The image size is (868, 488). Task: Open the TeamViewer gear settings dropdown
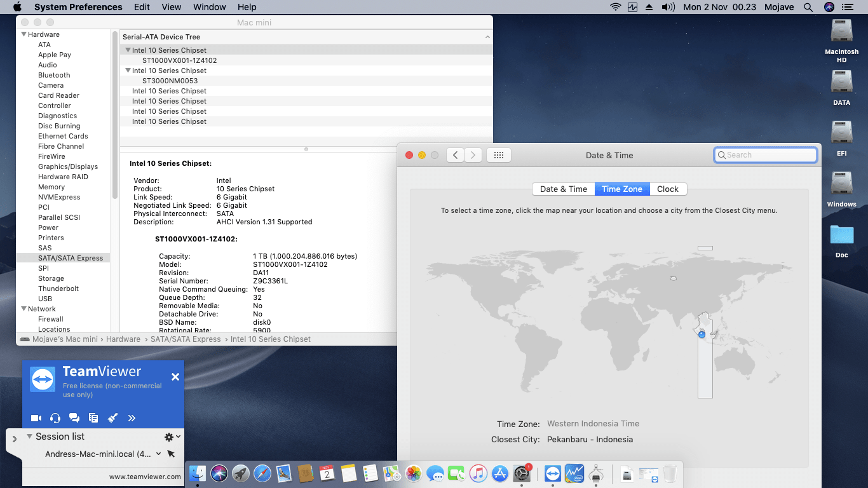coord(172,437)
